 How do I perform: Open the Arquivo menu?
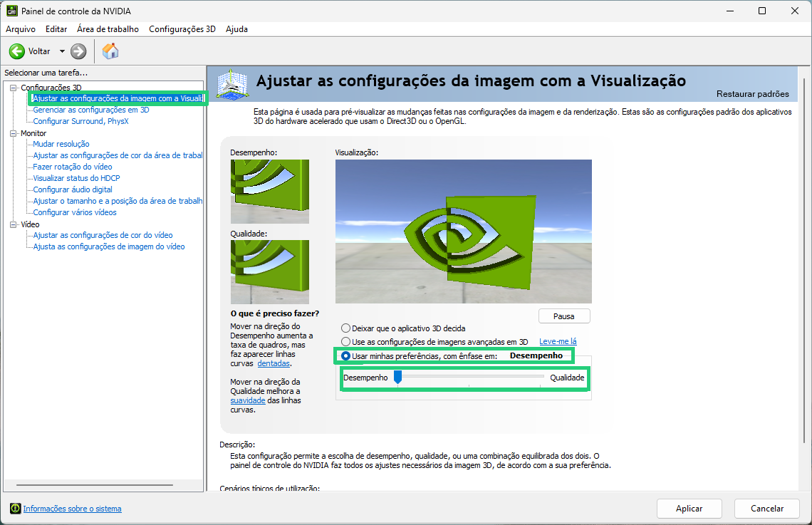point(21,29)
